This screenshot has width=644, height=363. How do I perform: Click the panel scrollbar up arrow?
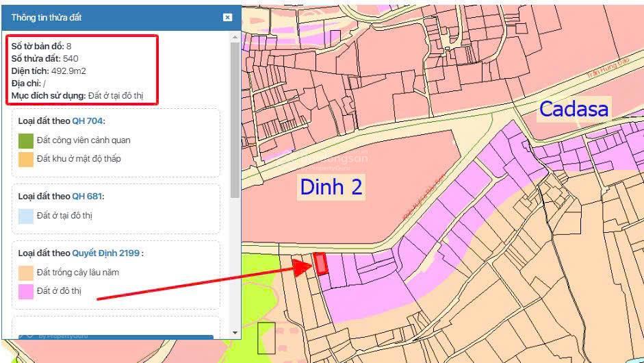[235, 38]
